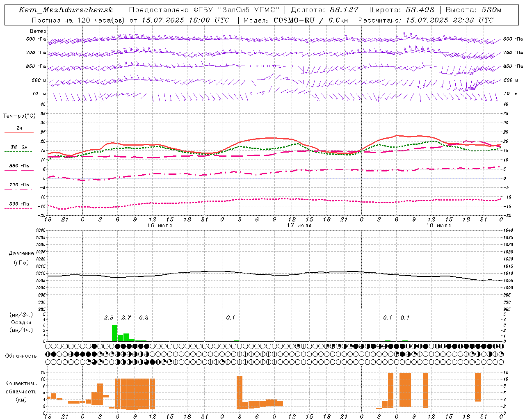This screenshot has width=525, height=420.
Task: Click the '0.2' precipitation amount value
Action: pos(144,317)
